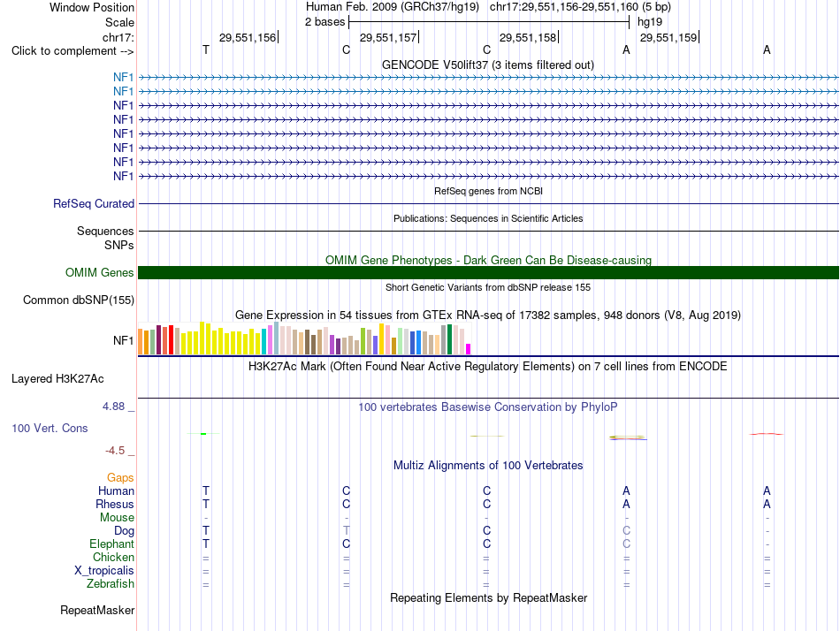Screen dimensions: 840x631
Task: Click the Human species row label
Action: (x=116, y=490)
